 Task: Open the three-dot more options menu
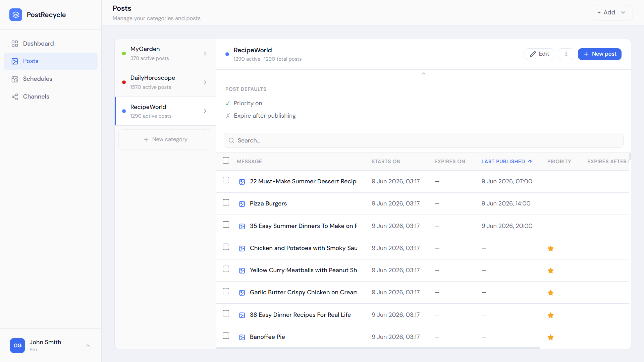tap(566, 54)
